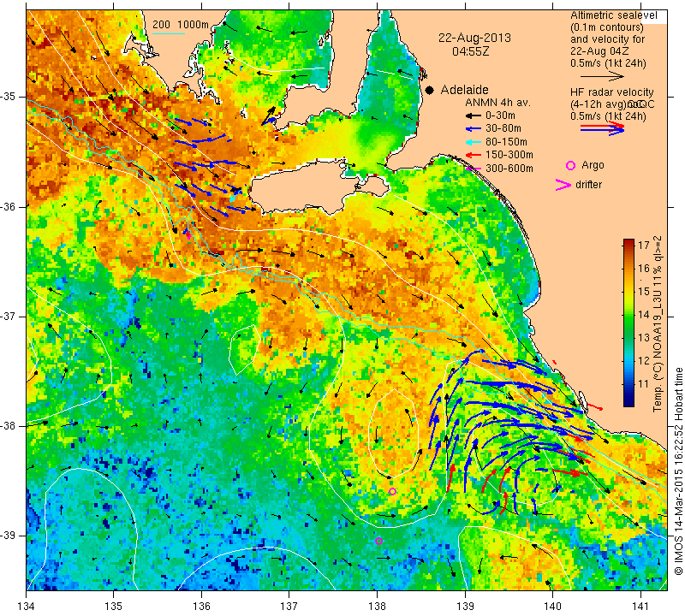
Task: Click the 'ANMN 4h av.' legend heading
Action: (497, 103)
